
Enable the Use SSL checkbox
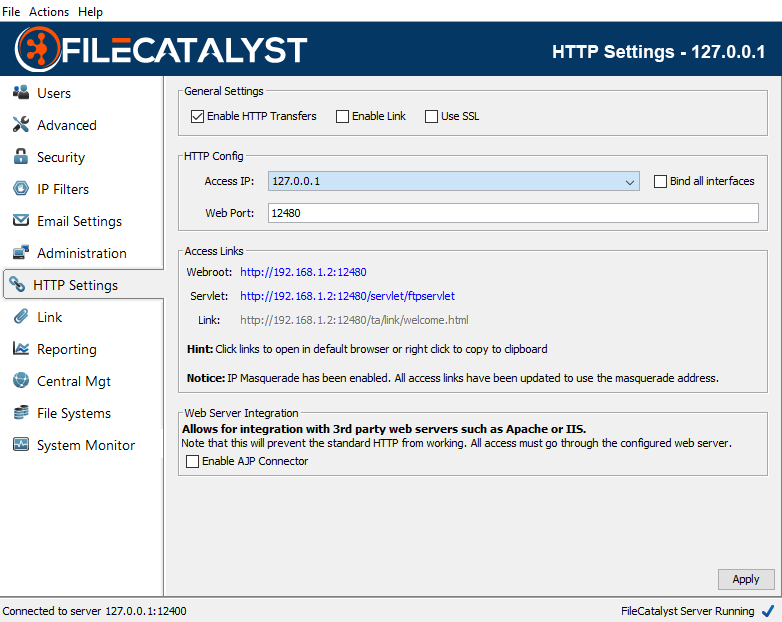point(431,116)
